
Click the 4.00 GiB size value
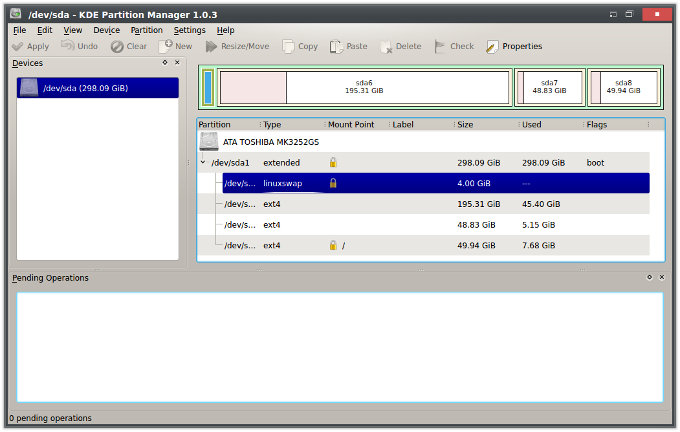[474, 183]
